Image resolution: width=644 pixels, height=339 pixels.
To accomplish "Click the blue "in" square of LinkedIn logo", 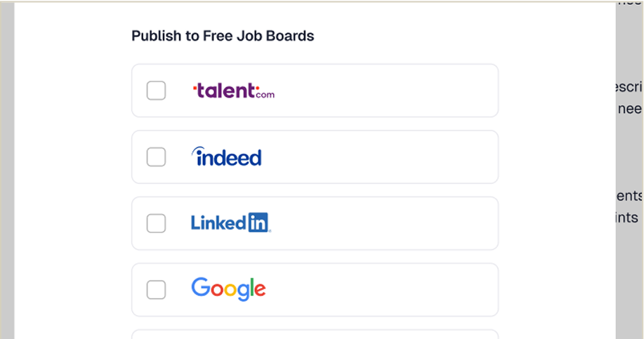I will point(258,222).
